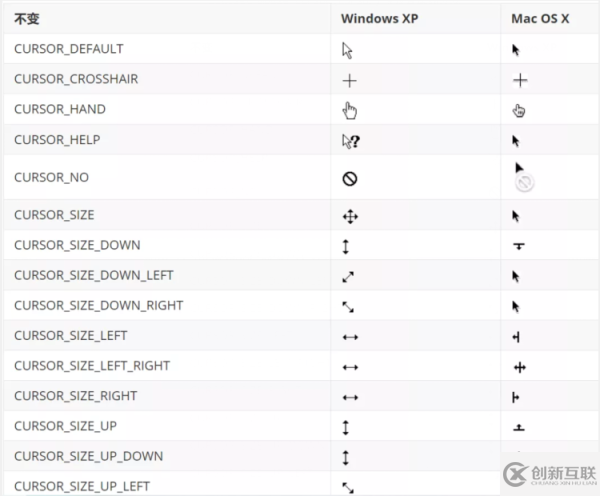Click the Windows XP default arrow cursor icon
Viewport: 600px width, 496px height.
click(347, 51)
